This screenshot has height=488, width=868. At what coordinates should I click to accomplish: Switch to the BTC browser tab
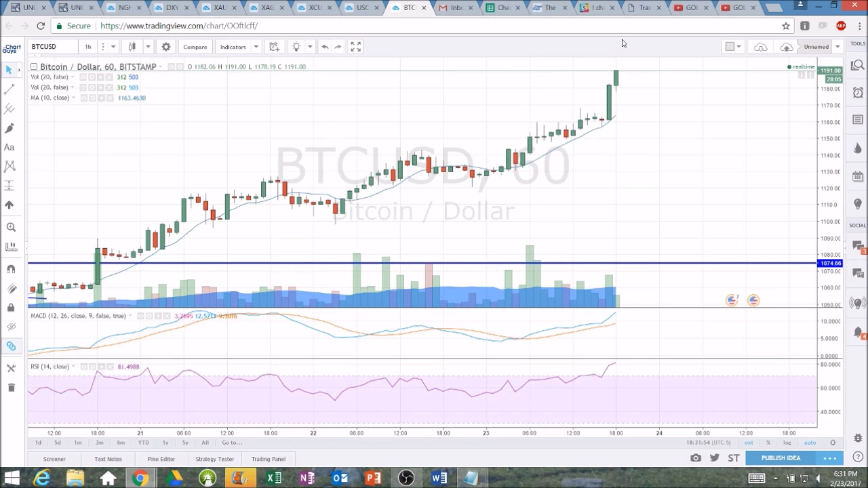coord(409,8)
